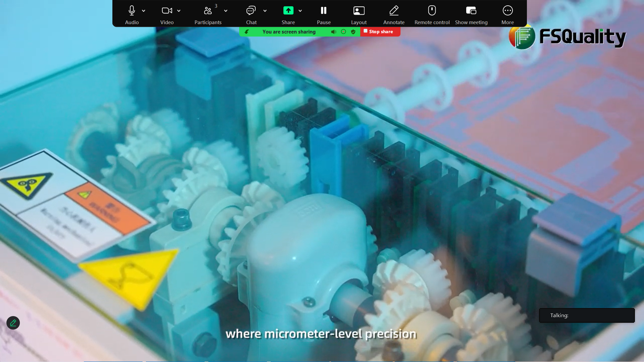Screen dimensions: 644x362
Task: Toggle camera with Video icon
Action: tap(167, 11)
